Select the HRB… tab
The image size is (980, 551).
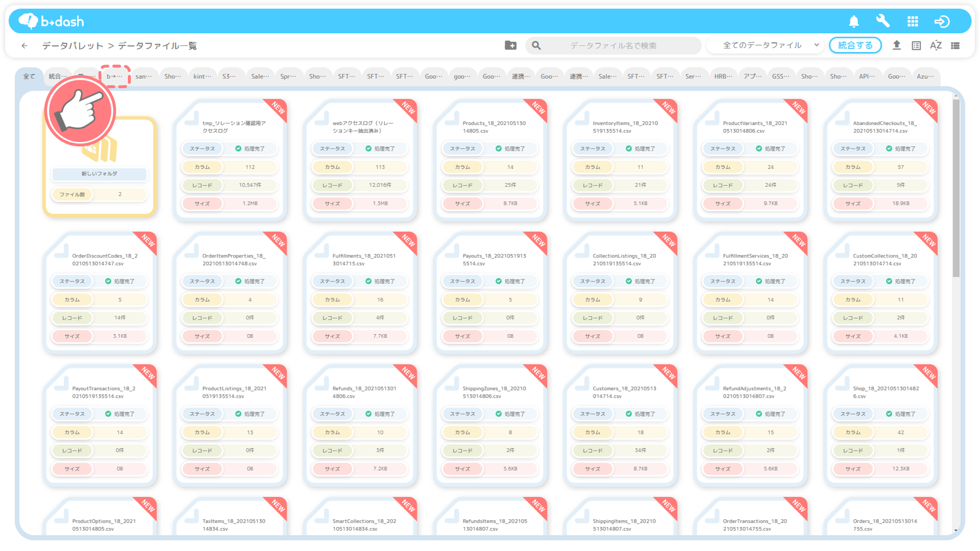[x=723, y=76]
